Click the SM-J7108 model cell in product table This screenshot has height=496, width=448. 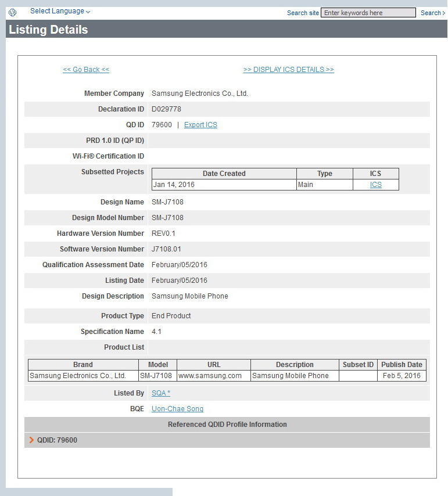pyautogui.click(x=158, y=376)
